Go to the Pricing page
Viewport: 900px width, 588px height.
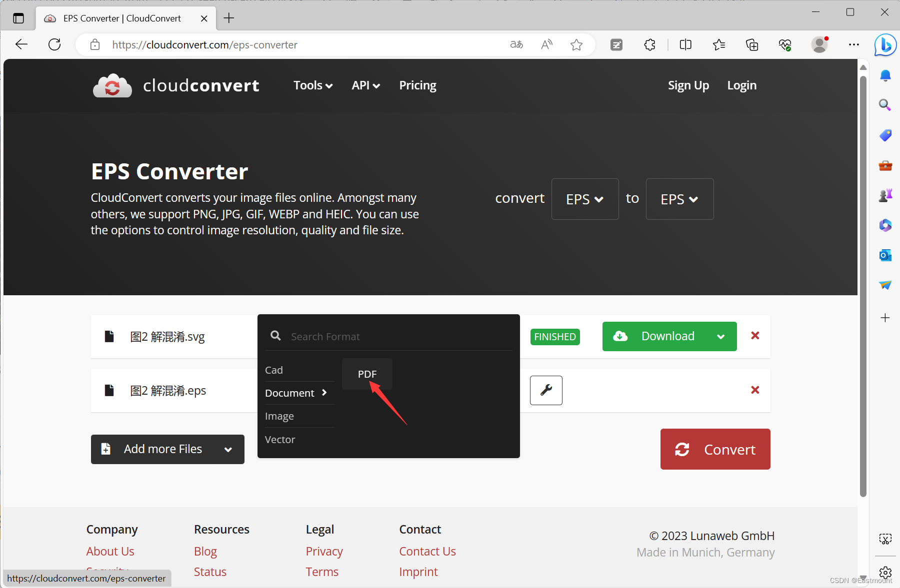tap(417, 85)
